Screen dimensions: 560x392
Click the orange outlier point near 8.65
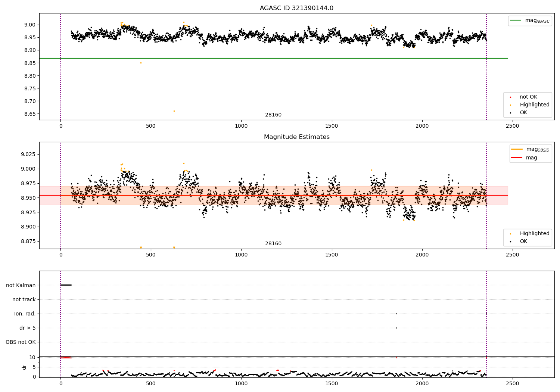point(174,111)
